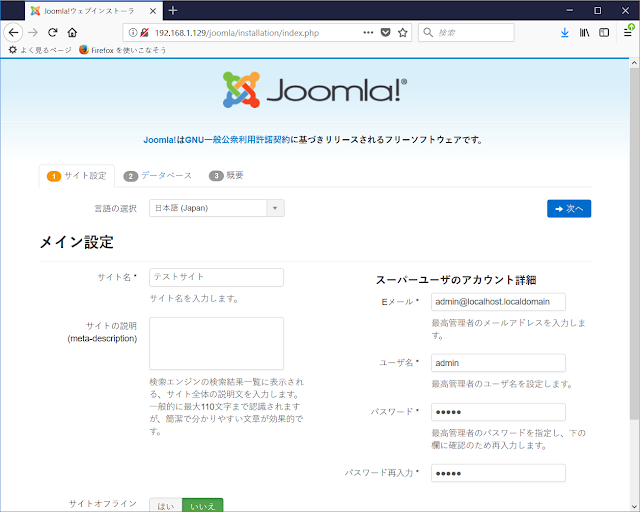
Task: Set site offline to はい
Action: 166,505
